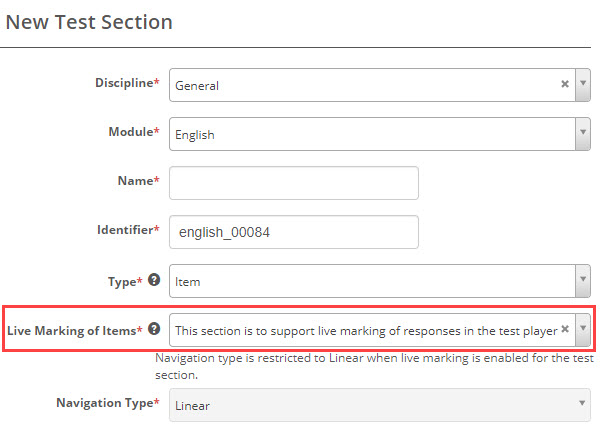This screenshot has width=600, height=433.
Task: Expand the Discipline dropdown arrow
Action: (x=583, y=85)
